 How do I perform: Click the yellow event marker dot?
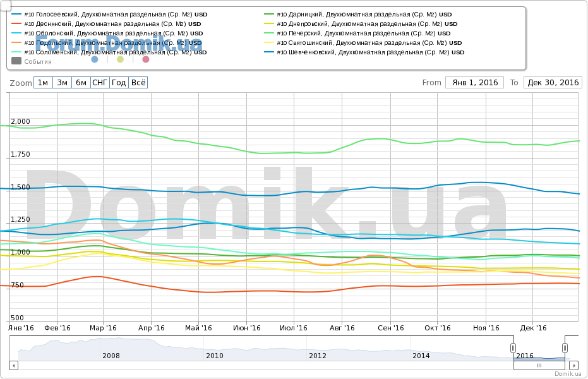point(120,59)
